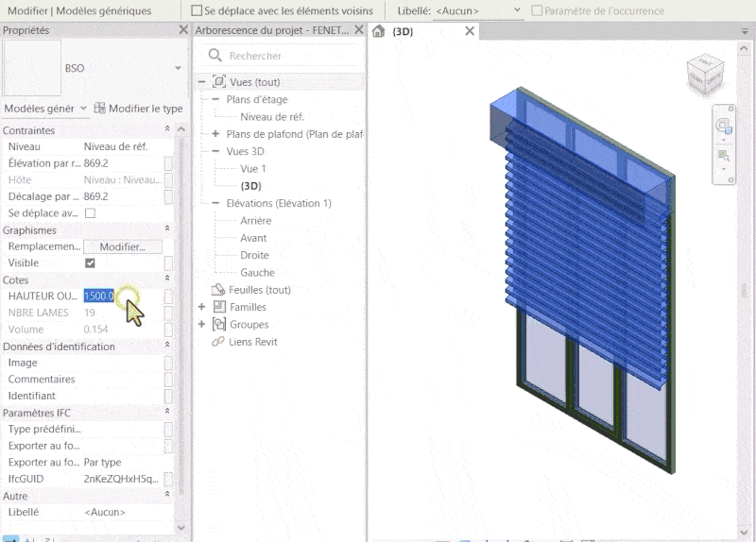Switch to the {3D} view tab
The width and height of the screenshot is (756, 542).
(x=404, y=31)
